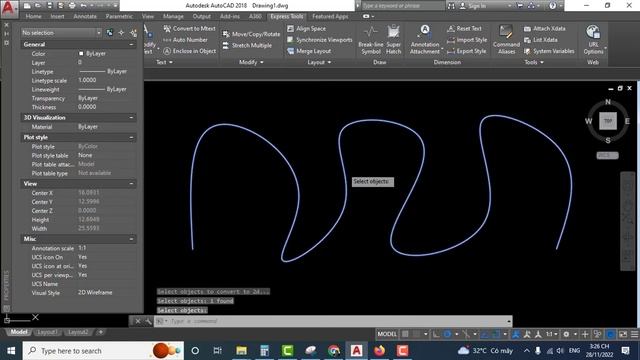Image resolution: width=640 pixels, height=360 pixels.
Task: Run the Enclose in Object tool
Action: click(190, 51)
